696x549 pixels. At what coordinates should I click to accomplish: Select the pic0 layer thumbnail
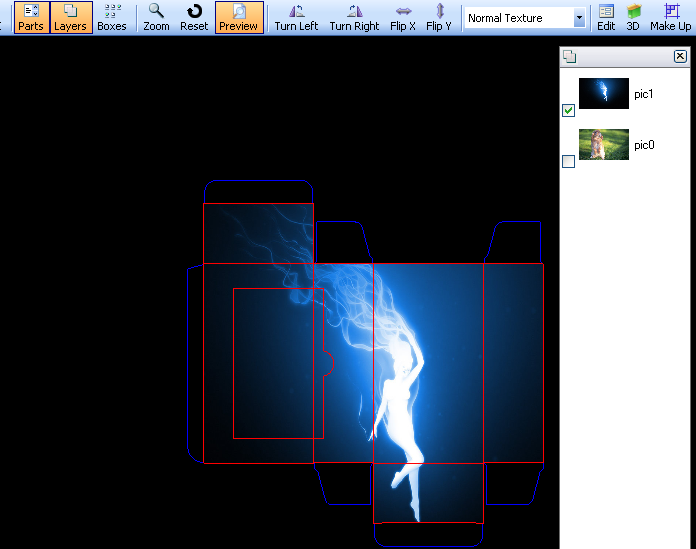point(604,144)
